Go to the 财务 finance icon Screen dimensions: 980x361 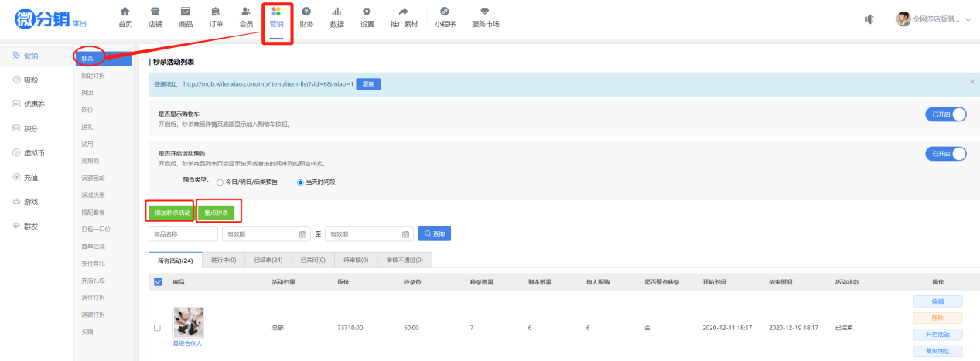(306, 12)
